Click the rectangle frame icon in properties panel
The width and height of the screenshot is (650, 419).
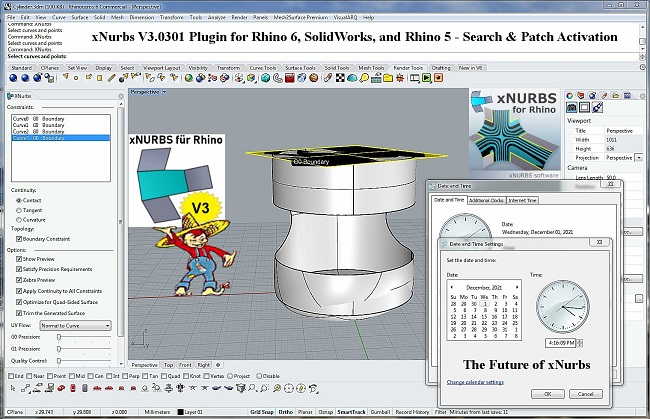pyautogui.click(x=585, y=108)
